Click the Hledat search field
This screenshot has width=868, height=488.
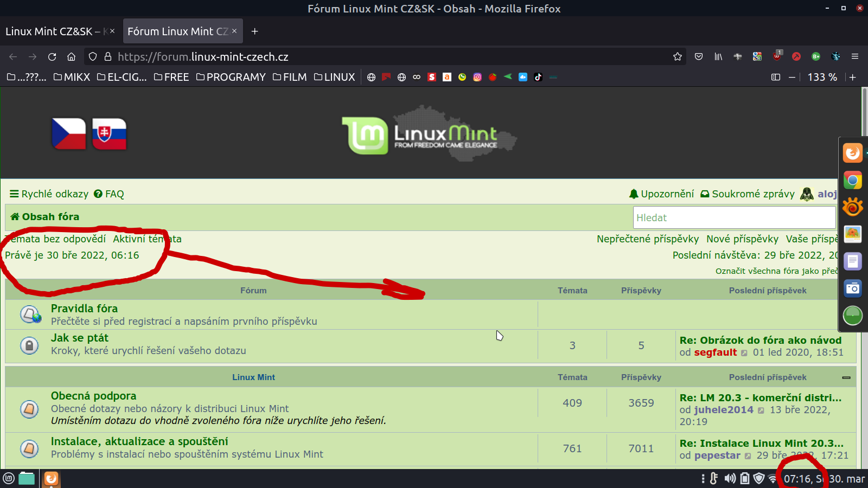tap(733, 218)
